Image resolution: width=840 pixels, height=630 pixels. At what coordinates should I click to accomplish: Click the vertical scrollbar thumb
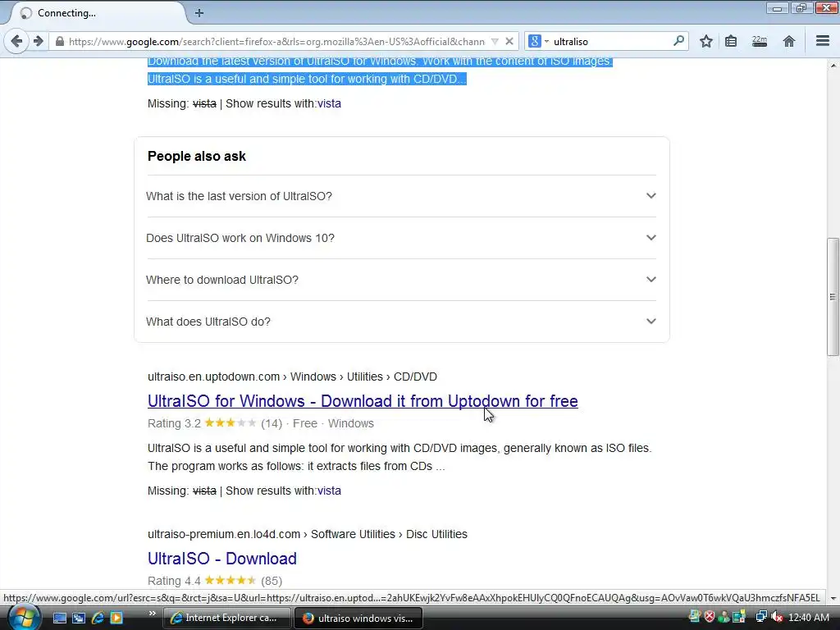(833, 297)
